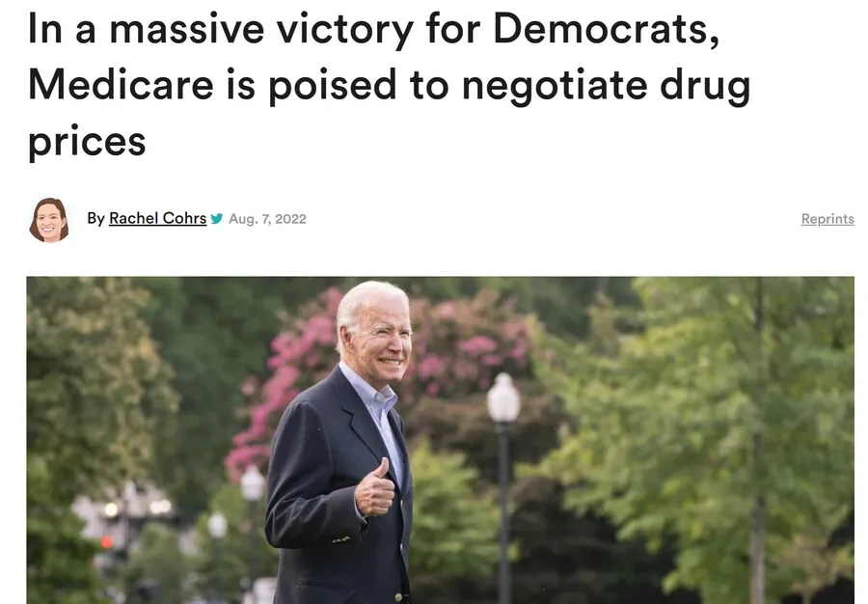
Task: Click the "By" label before the author name
Action: pyautogui.click(x=95, y=218)
